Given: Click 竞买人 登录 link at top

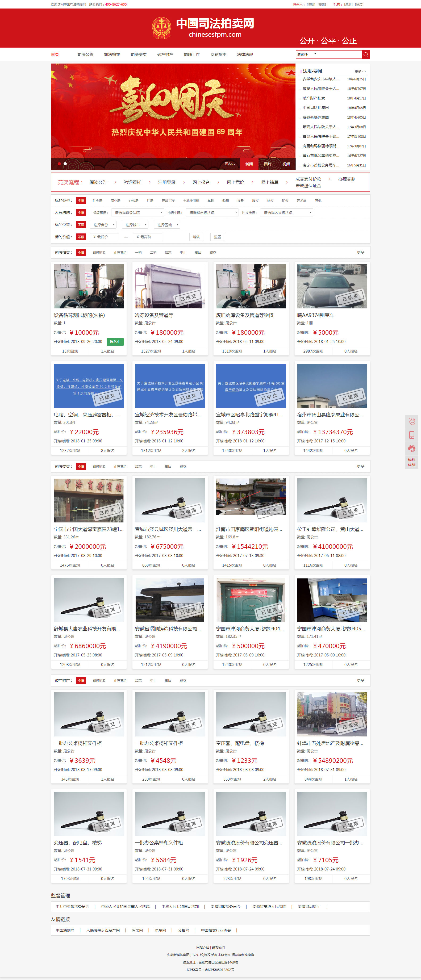Looking at the screenshot, I should coord(322,5).
